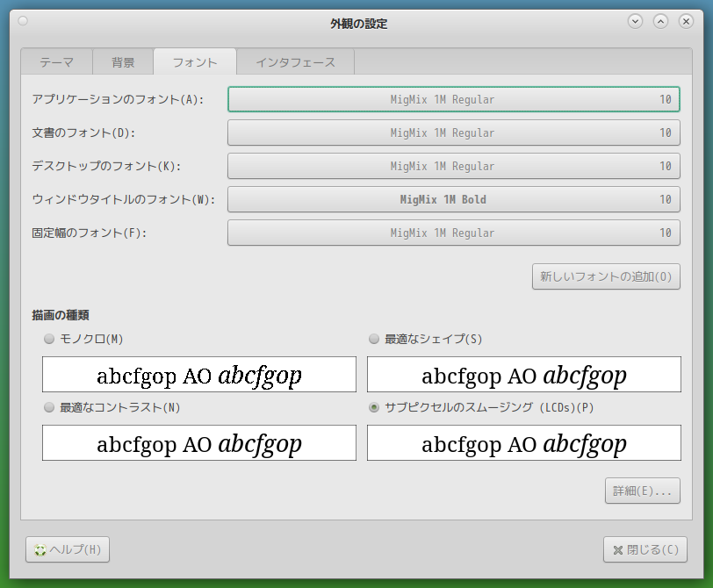Switch to the テーマ tab
This screenshot has height=588, width=713.
pos(57,62)
